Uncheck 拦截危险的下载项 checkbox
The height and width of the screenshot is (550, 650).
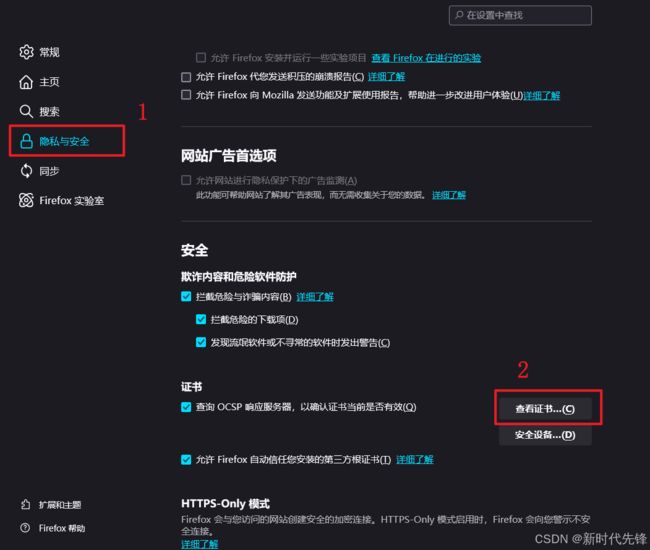pos(201,319)
